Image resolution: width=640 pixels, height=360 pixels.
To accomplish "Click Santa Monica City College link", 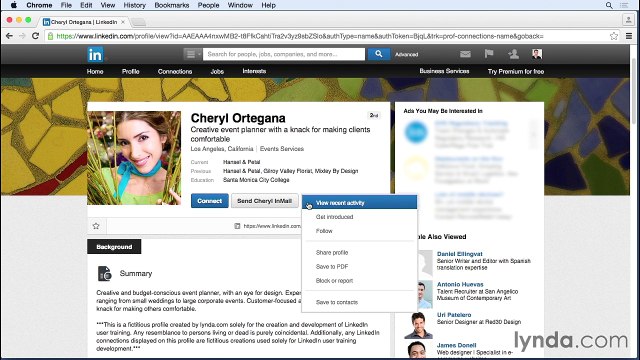I will coord(256,180).
